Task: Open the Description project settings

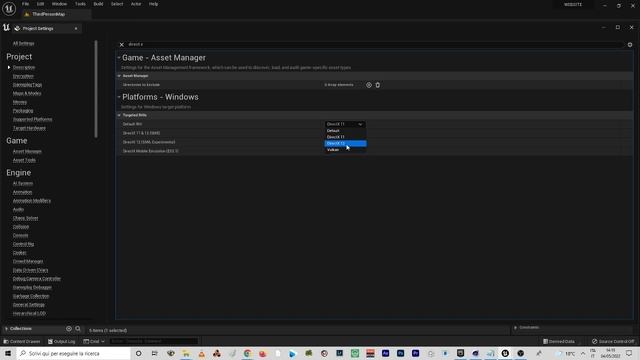Action: [24, 67]
